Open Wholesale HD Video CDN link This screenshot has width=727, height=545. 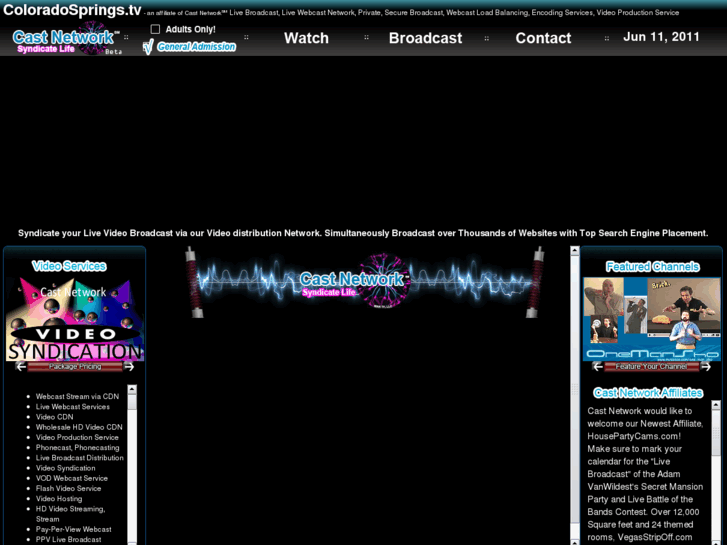point(79,427)
